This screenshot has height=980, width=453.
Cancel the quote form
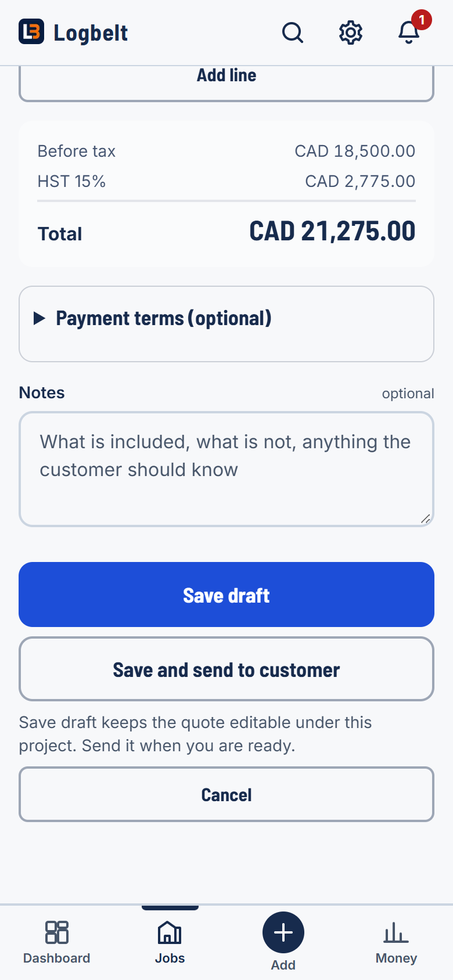pyautogui.click(x=227, y=794)
